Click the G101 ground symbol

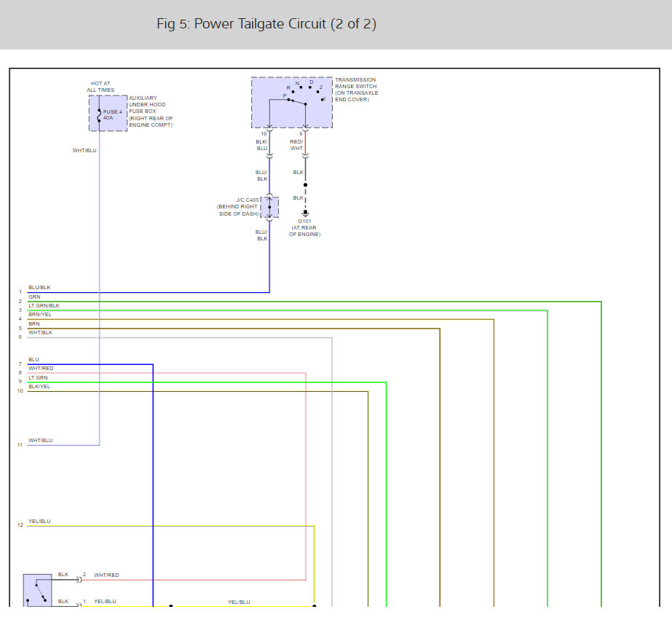pyautogui.click(x=305, y=213)
